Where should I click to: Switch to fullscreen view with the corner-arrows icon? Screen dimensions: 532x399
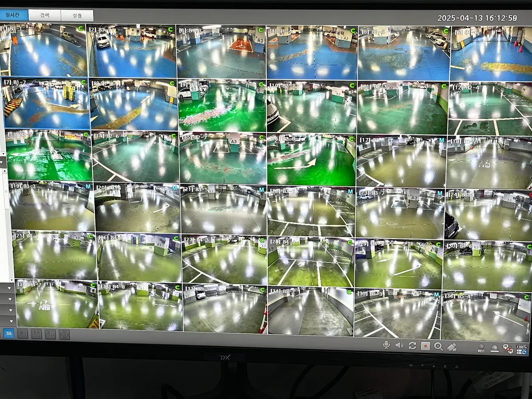(x=64, y=335)
